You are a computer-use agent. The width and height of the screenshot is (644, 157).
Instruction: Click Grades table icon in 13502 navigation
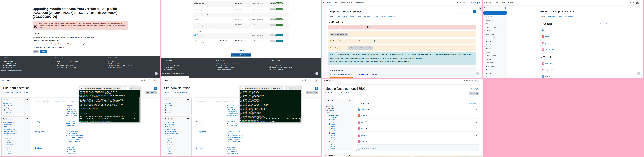(329, 124)
